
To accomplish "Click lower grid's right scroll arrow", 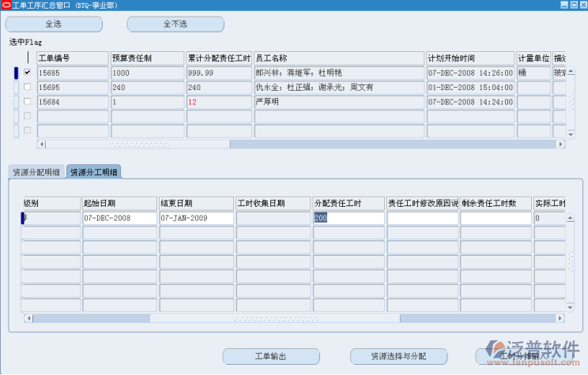I will click(x=561, y=318).
